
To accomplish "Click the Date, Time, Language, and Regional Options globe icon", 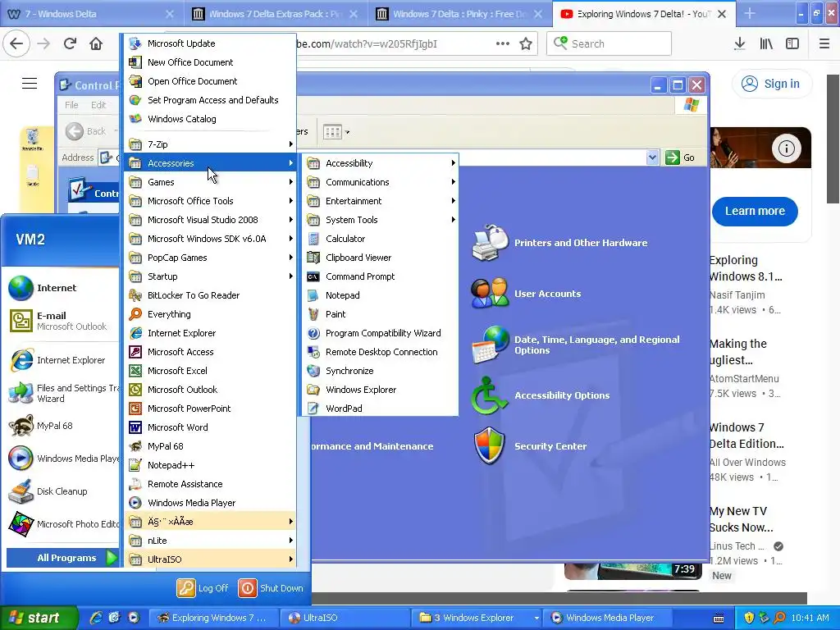I will (x=491, y=345).
